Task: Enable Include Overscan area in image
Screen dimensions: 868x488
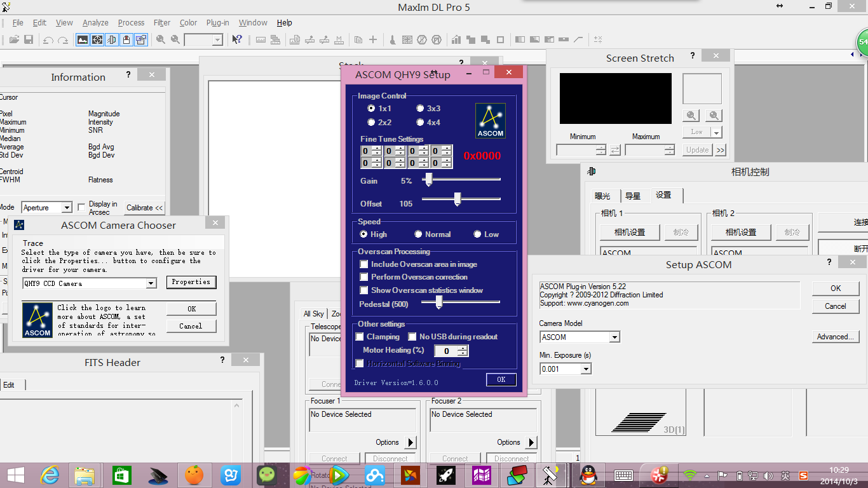Action: (x=364, y=264)
